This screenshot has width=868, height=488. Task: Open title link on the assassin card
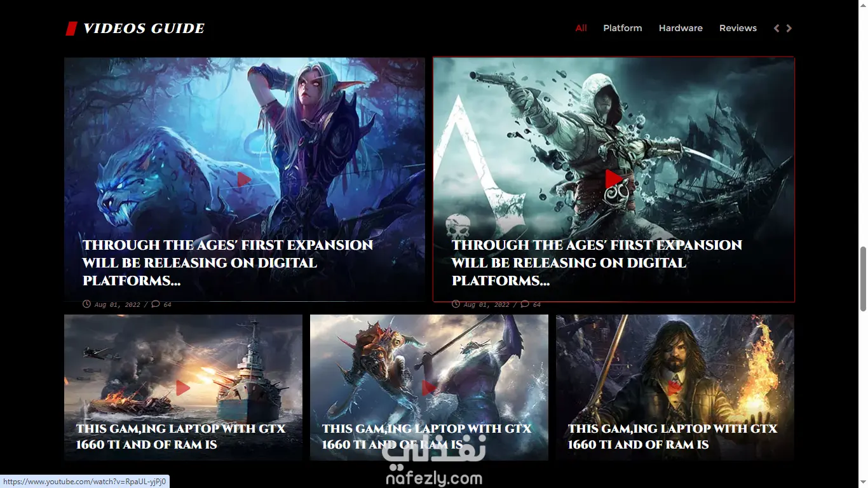click(x=597, y=263)
